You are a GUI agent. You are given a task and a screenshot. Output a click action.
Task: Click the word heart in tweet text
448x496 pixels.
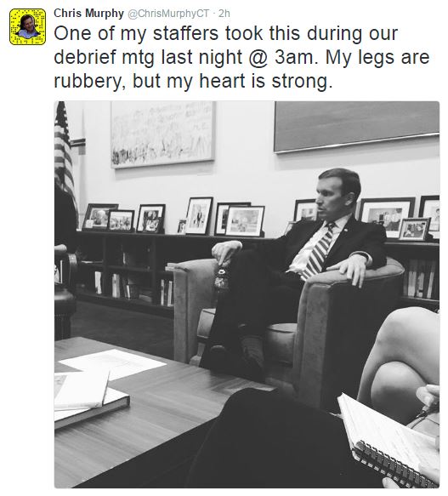coord(222,81)
